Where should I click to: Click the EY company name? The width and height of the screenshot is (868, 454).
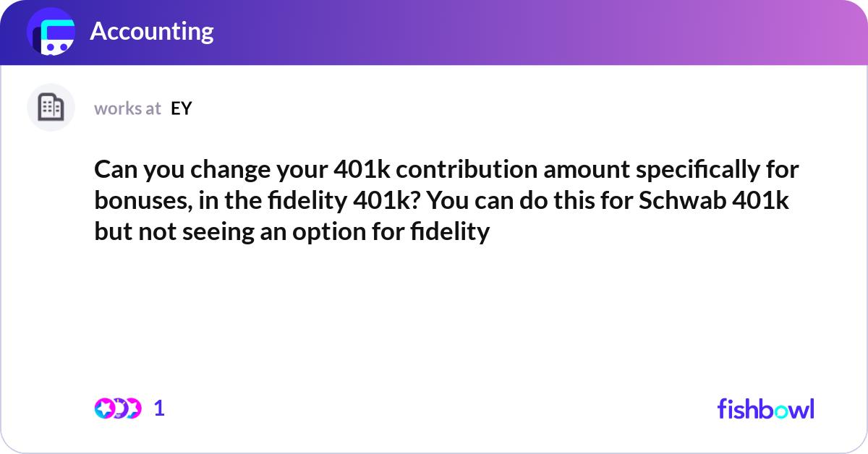181,108
